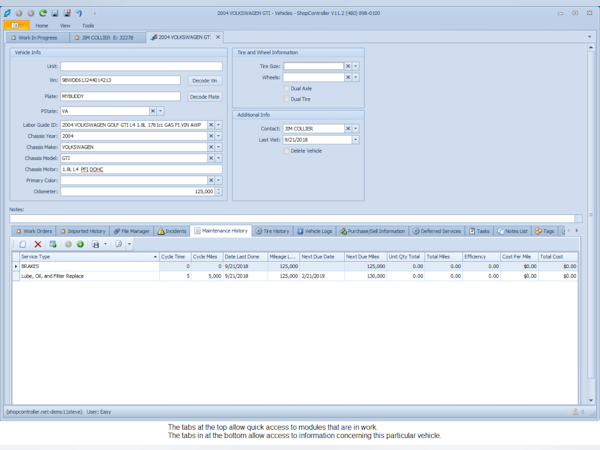Clear the PState field with X icon
Image resolution: width=600 pixels, height=450 pixels.
point(153,111)
